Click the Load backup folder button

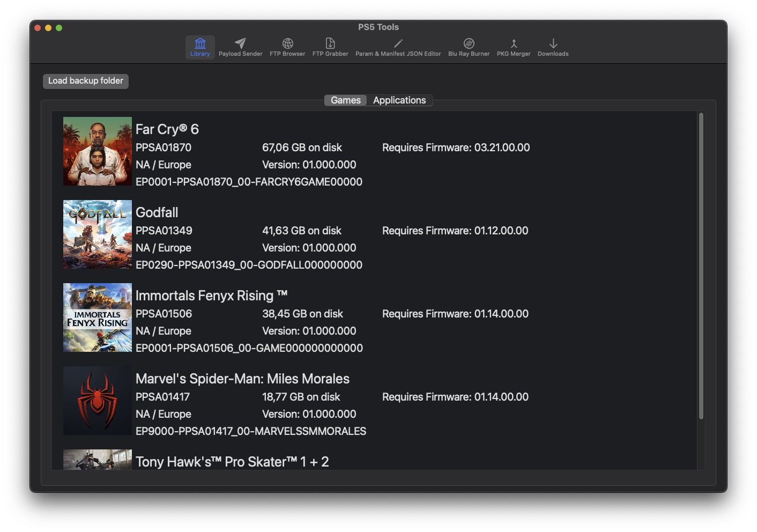[x=86, y=81]
